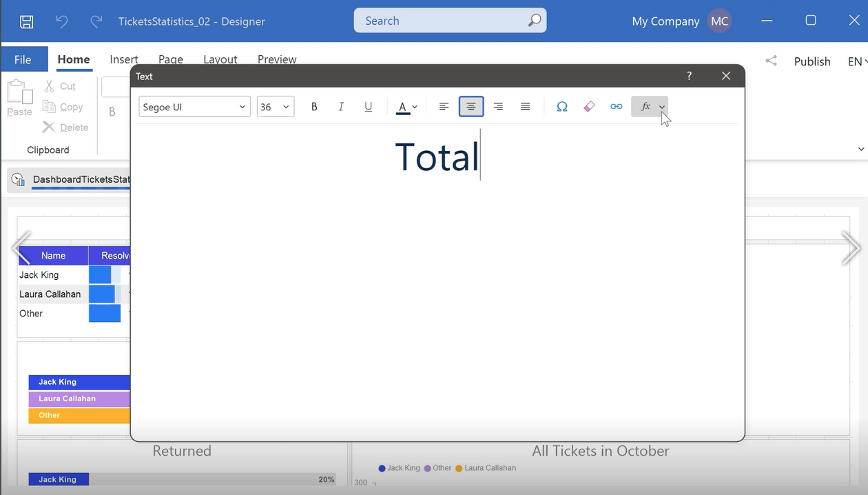Insert a hyperlink using the link icon
868x495 pixels.
point(617,107)
